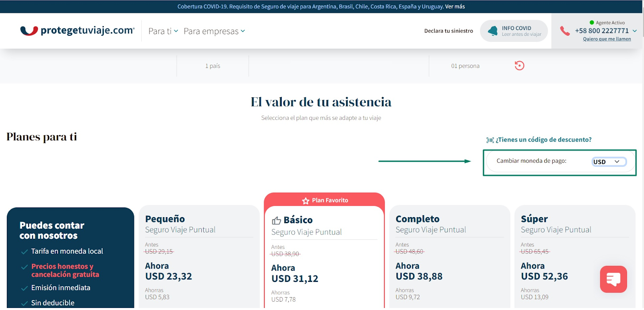Select the Básico plan title

pos(298,220)
